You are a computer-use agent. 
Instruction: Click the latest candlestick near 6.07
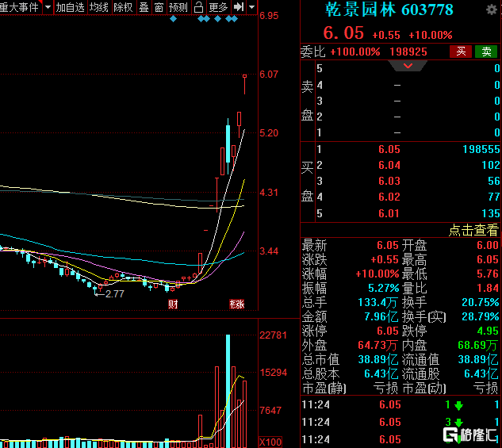click(244, 85)
